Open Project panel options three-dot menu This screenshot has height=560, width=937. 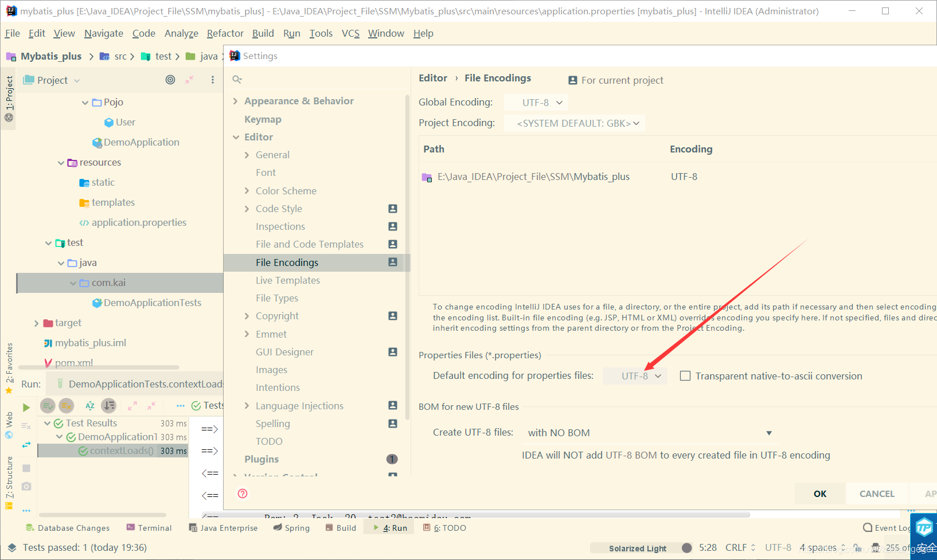[x=213, y=80]
